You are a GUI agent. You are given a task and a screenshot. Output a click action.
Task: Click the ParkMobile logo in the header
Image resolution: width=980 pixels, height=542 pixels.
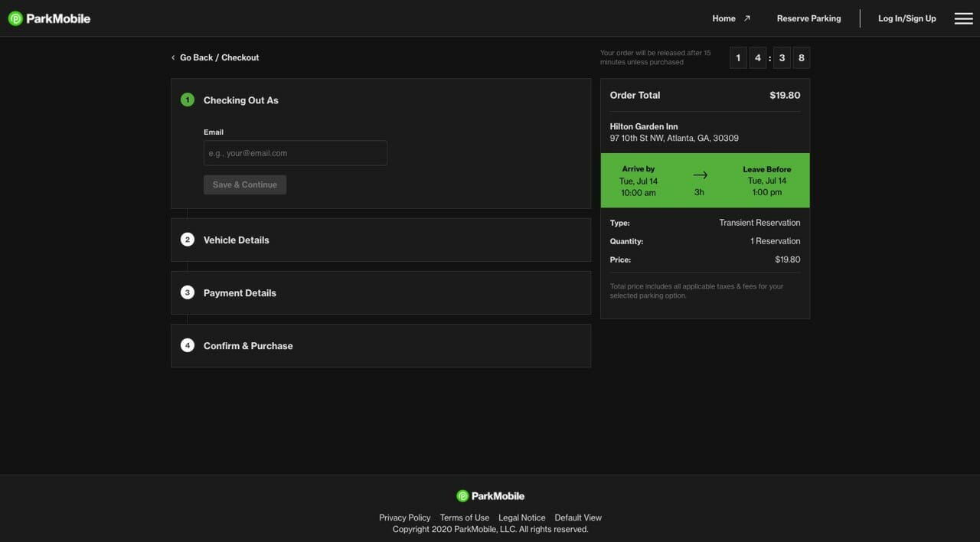point(49,18)
